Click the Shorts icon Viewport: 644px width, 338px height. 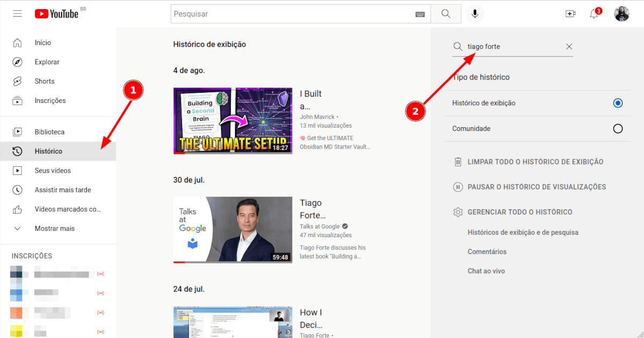(x=17, y=81)
